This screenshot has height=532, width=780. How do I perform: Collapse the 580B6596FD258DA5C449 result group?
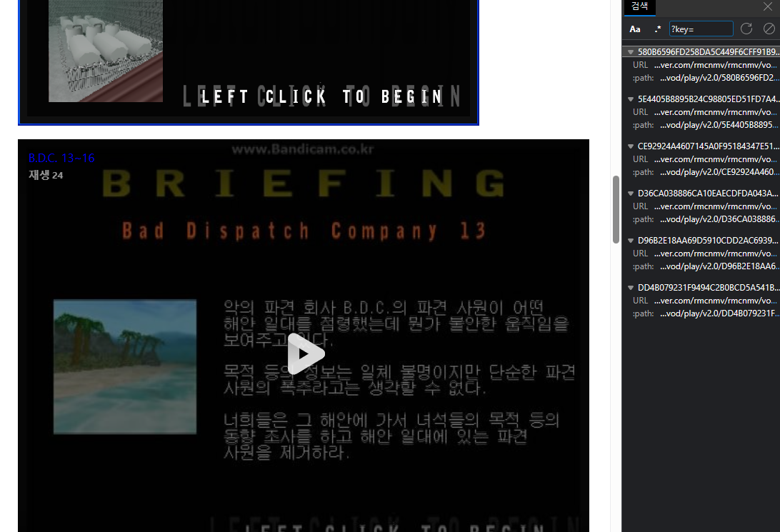click(x=630, y=51)
